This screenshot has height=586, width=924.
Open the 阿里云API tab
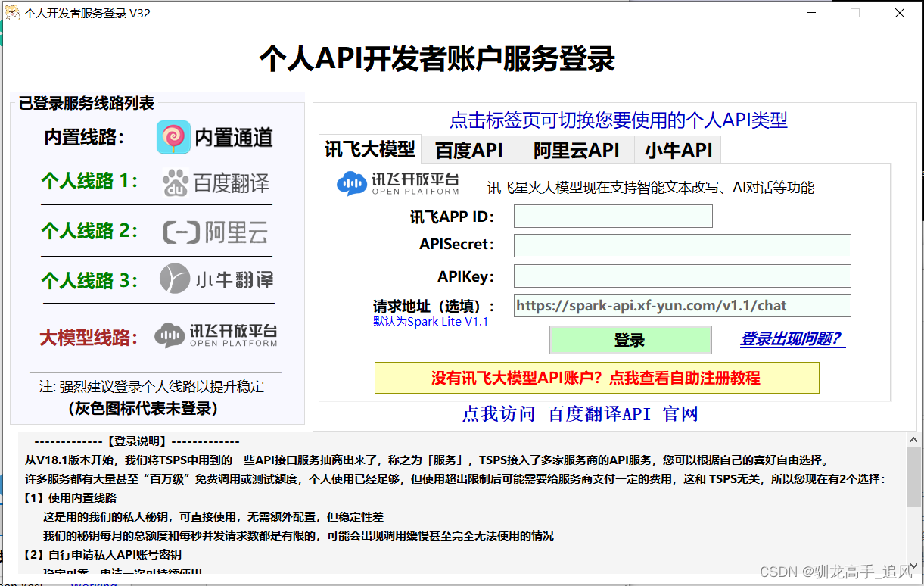(576, 150)
